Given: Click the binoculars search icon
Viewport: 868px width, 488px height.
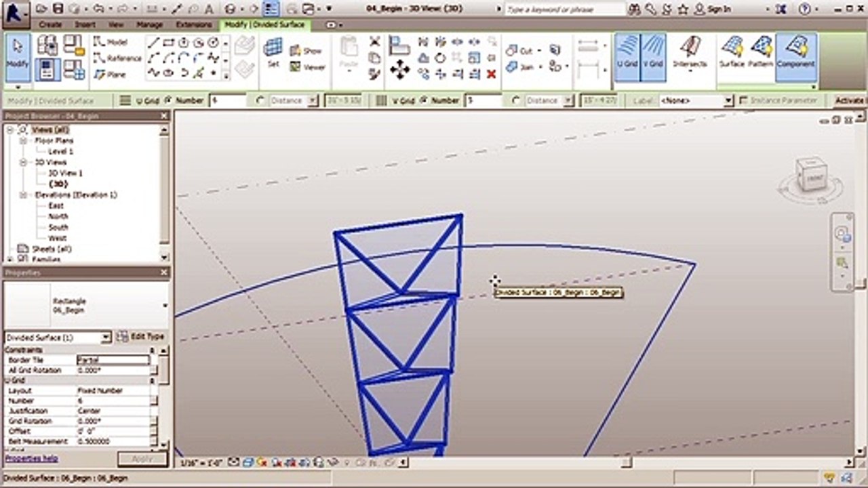Looking at the screenshot, I should pos(635,9).
